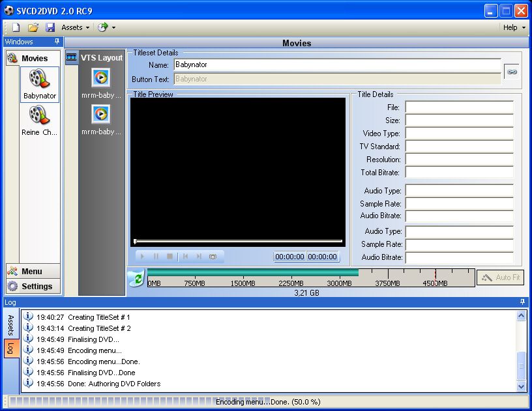Select the Reine Ch... movie titleset

[x=40, y=121]
